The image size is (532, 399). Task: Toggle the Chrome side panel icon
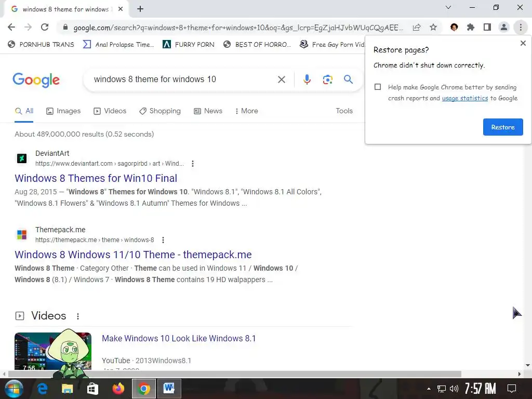tap(487, 27)
